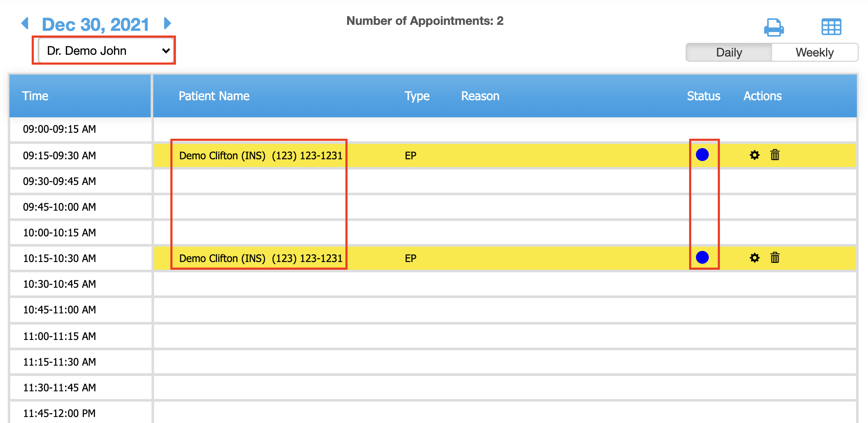Screen dimensions: 868x423
Task: Open the gear settings for the 09:15 appointment
Action: (755, 155)
